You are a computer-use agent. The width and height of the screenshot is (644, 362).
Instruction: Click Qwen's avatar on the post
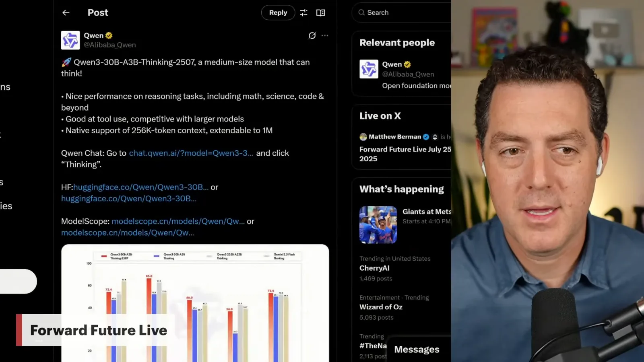tap(70, 40)
